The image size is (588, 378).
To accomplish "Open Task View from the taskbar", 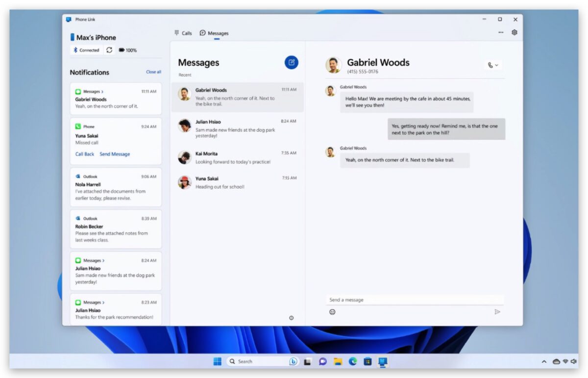I will click(x=307, y=362).
